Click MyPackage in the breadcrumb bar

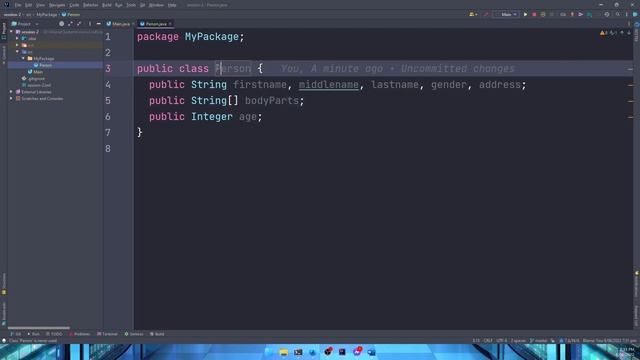[47, 14]
